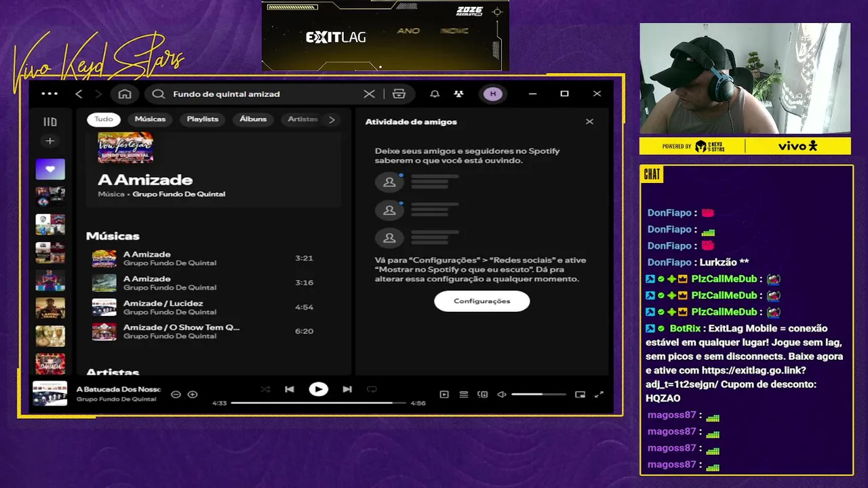Open the Músicas section heading

113,236
